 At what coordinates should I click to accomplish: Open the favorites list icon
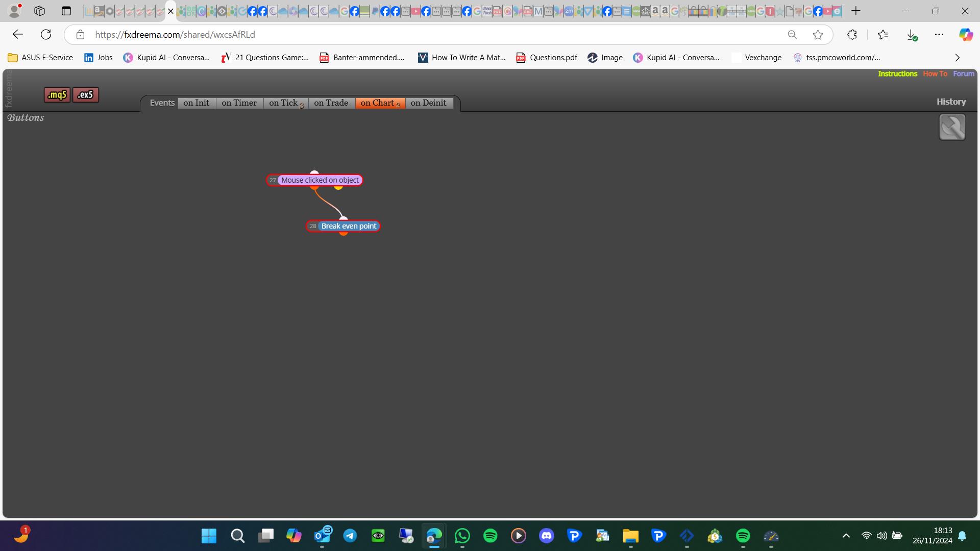pos(883,35)
